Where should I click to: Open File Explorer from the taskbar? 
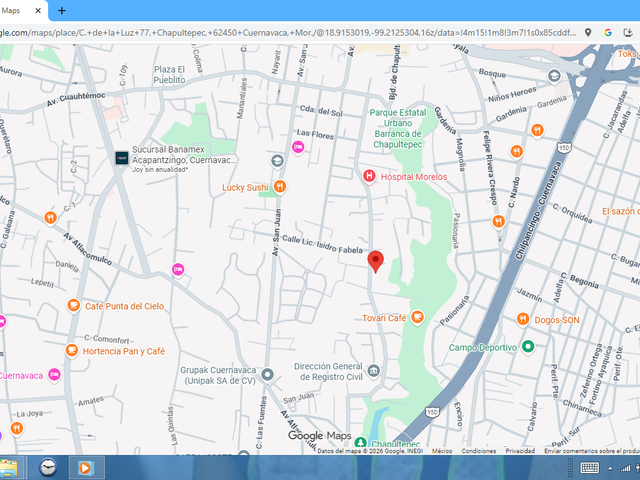tap(10, 468)
